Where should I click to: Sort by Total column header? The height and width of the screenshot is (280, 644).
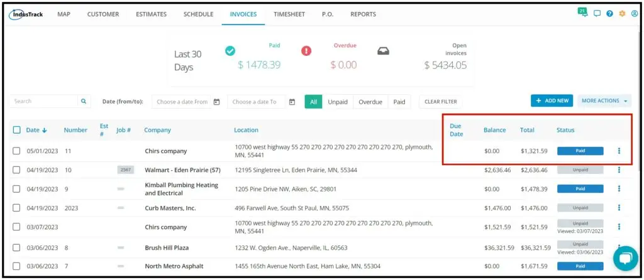click(527, 130)
